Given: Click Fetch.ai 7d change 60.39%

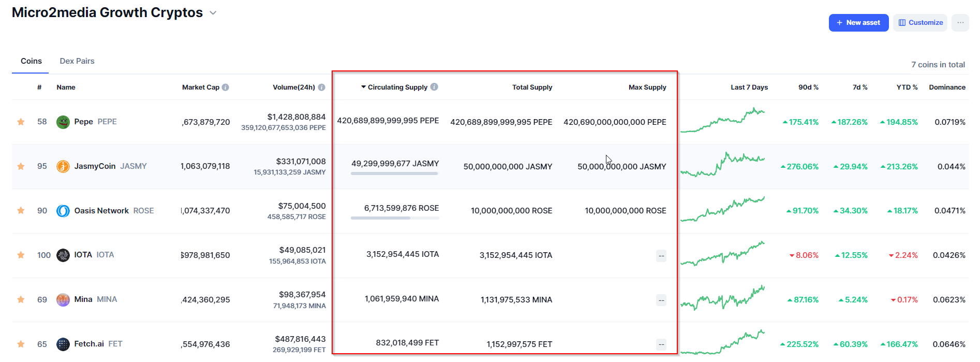Looking at the screenshot, I should [851, 344].
